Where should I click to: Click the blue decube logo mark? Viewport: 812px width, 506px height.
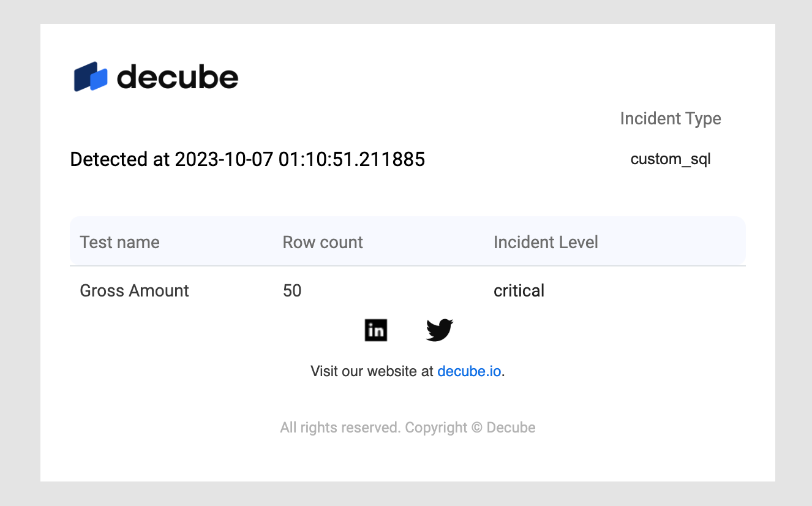point(91,77)
